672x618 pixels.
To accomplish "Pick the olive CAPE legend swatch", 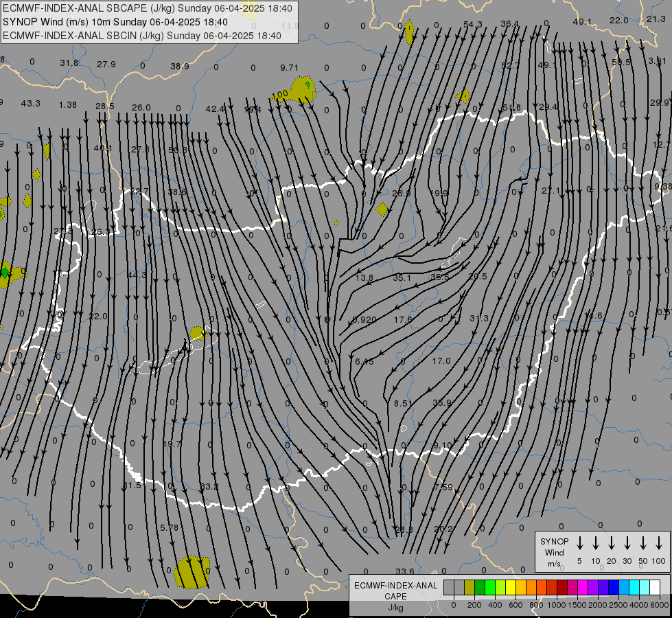I will click(x=470, y=588).
